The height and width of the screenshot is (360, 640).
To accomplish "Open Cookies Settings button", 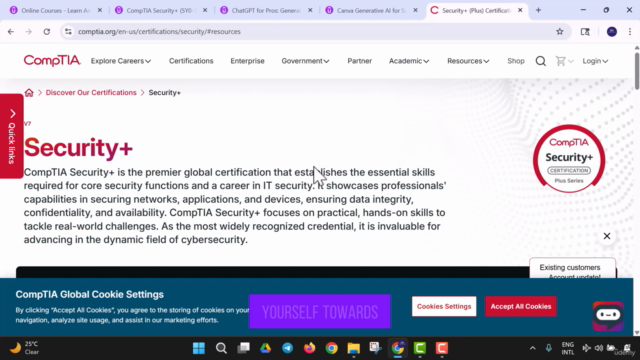I will [x=444, y=306].
